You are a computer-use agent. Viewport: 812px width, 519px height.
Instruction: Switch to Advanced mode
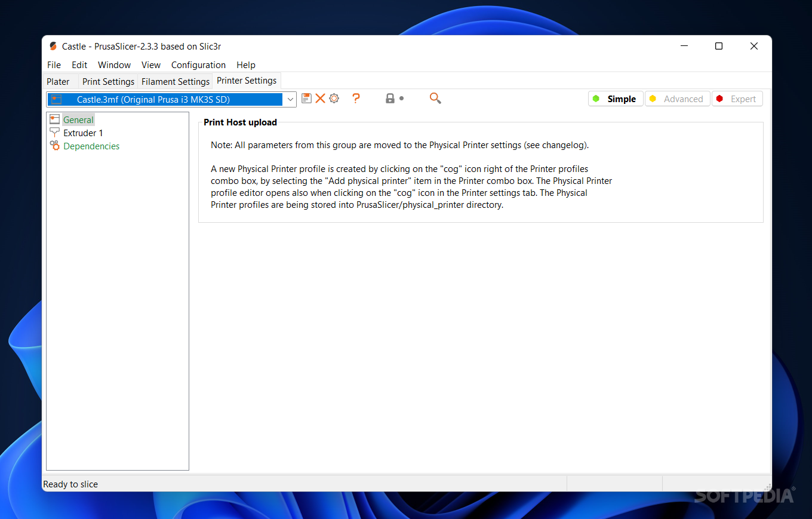coord(677,99)
